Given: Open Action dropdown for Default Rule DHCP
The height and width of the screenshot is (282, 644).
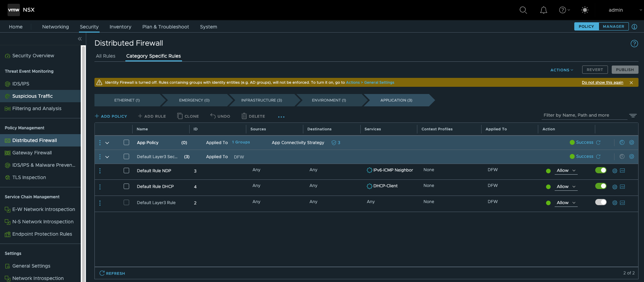Looking at the screenshot, I should 566,187.
